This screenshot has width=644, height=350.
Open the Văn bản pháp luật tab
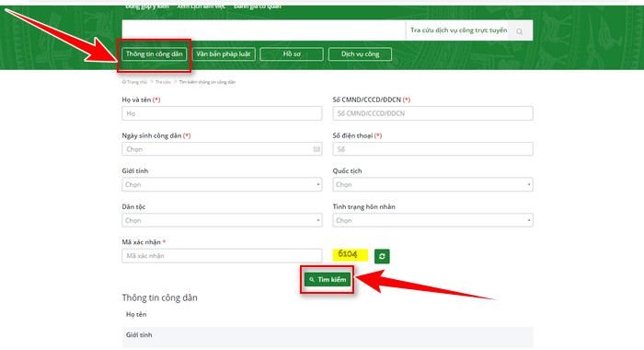tap(224, 53)
